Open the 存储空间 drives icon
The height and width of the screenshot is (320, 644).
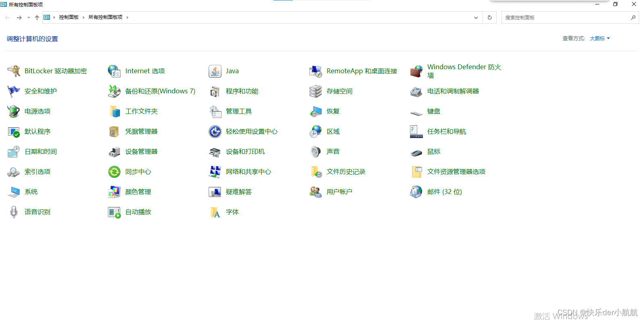pyautogui.click(x=316, y=91)
